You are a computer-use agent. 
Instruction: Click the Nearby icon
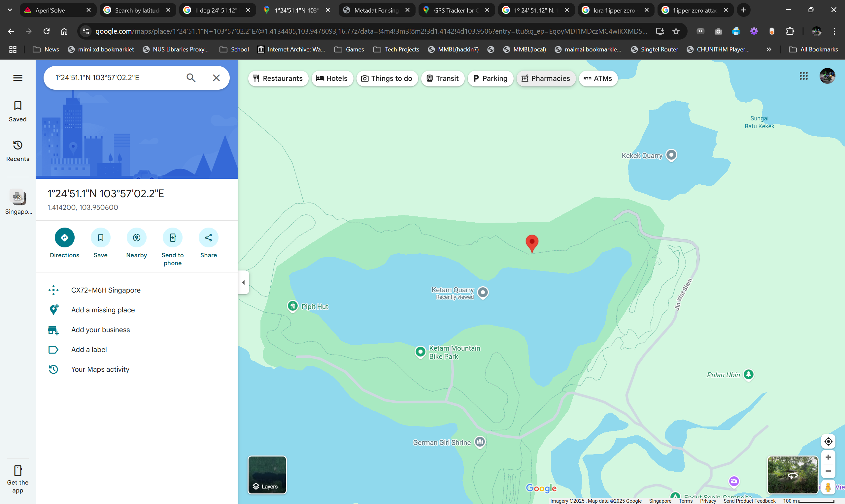(136, 237)
